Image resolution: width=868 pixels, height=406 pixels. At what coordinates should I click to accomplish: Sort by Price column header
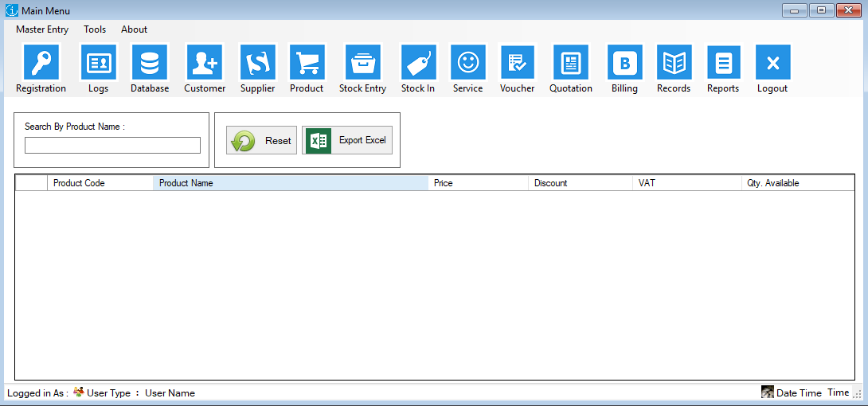[x=479, y=183]
